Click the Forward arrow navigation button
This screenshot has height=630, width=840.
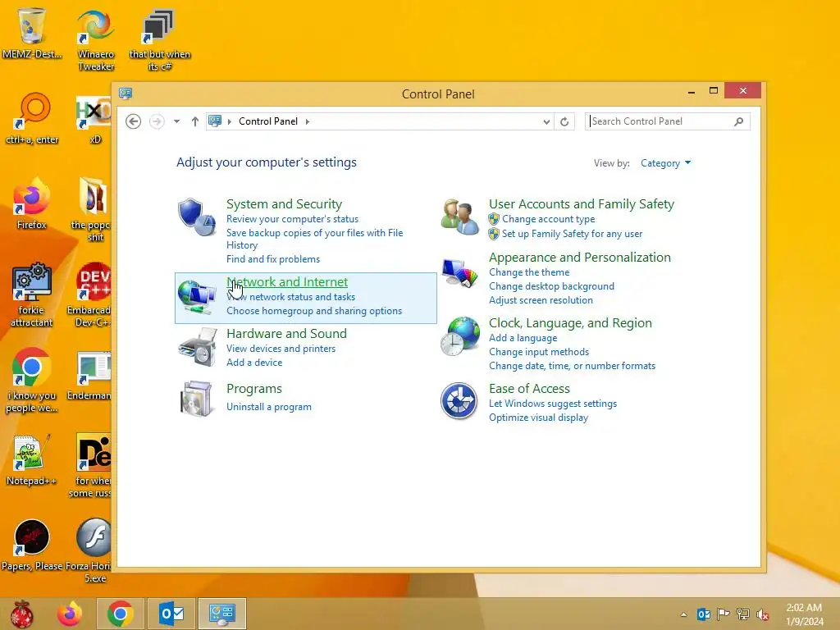[157, 121]
